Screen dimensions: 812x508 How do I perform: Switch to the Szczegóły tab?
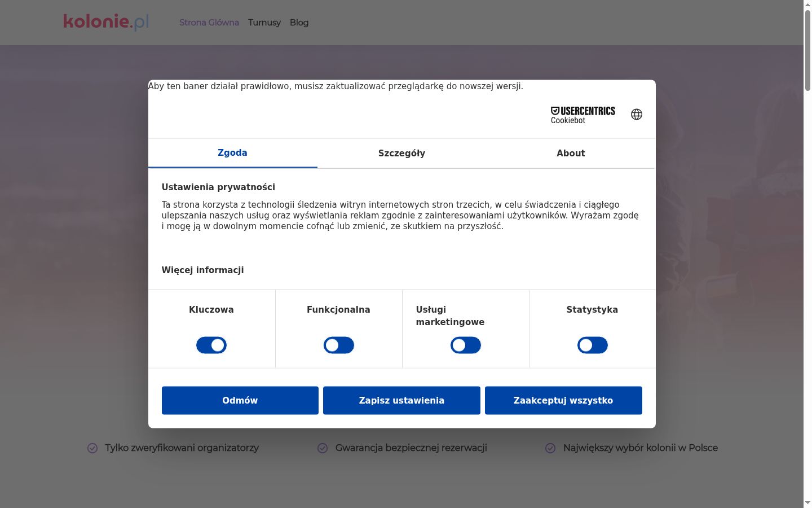pyautogui.click(x=401, y=154)
